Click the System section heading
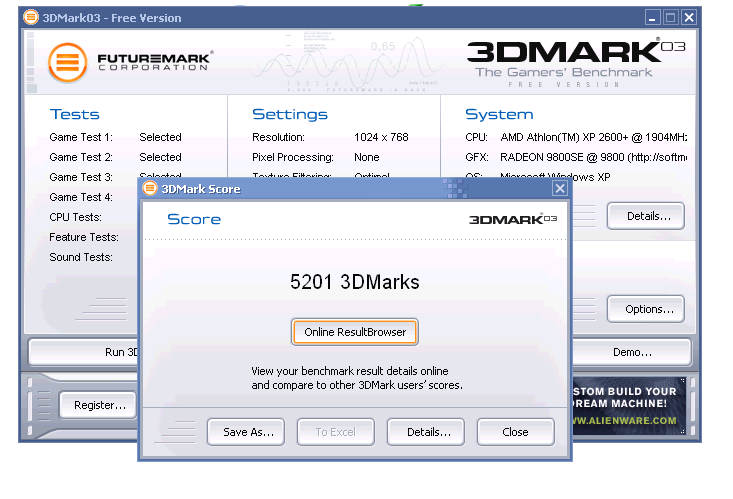 (499, 114)
